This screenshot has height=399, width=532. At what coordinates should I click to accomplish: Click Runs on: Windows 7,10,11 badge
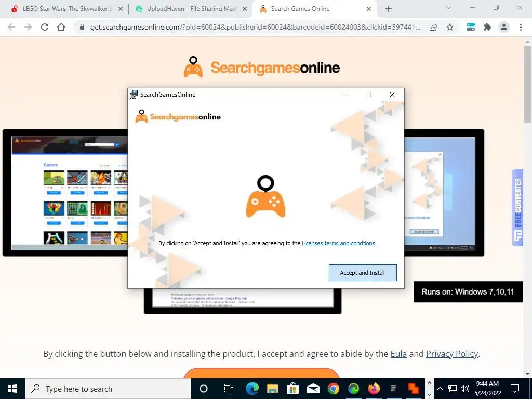coord(468,292)
